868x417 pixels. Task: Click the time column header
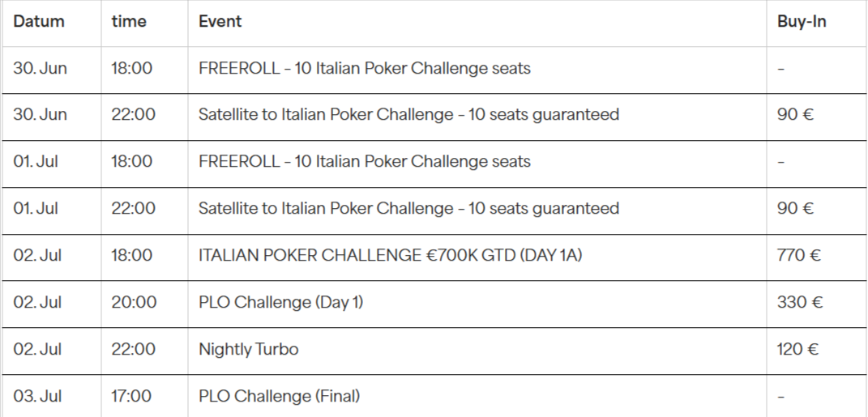point(129,22)
